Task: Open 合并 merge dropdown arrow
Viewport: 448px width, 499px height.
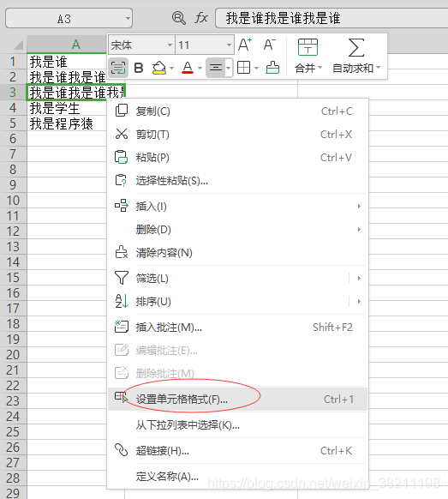Action: tap(320, 68)
